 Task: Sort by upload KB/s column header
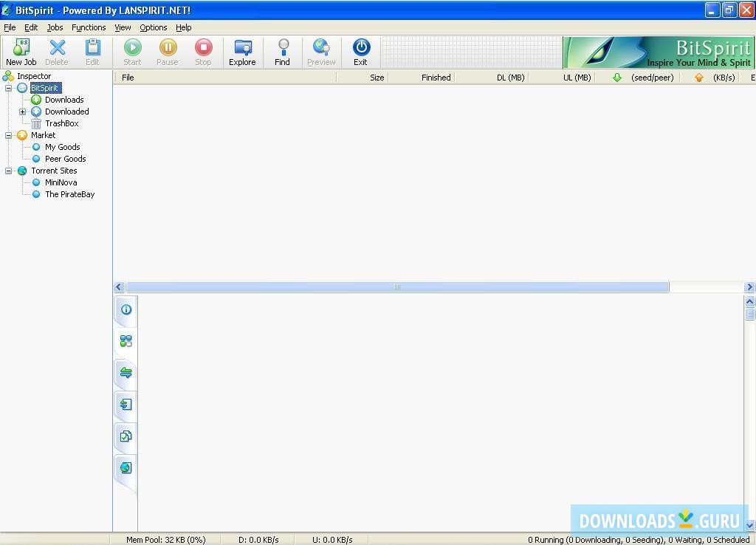click(709, 78)
